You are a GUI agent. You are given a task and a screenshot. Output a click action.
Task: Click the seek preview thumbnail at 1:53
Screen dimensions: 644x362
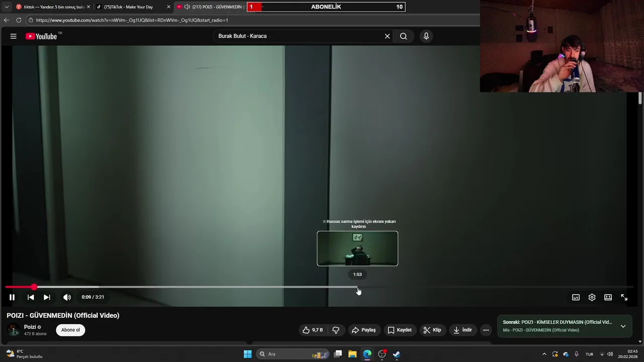point(357,248)
